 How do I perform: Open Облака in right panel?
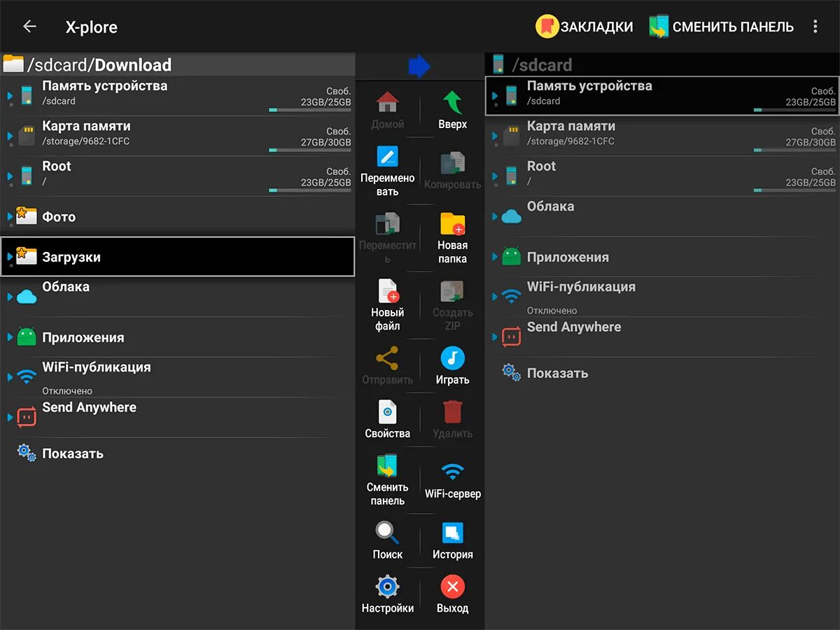[662, 216]
